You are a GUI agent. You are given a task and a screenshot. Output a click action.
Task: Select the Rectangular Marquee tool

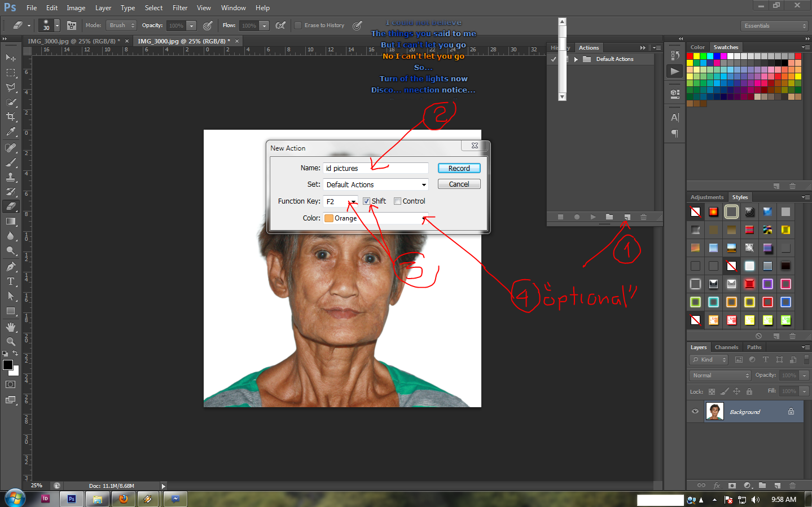coord(11,73)
